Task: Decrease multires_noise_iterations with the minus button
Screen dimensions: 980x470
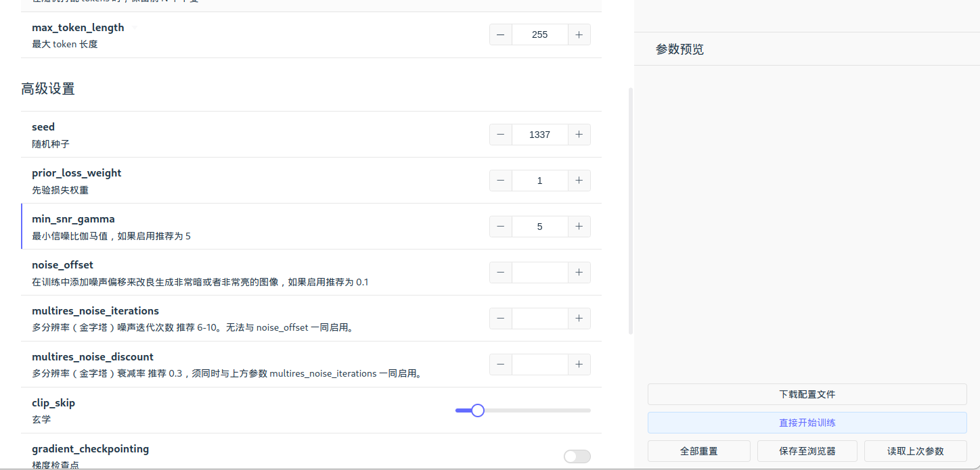Action: click(x=500, y=318)
